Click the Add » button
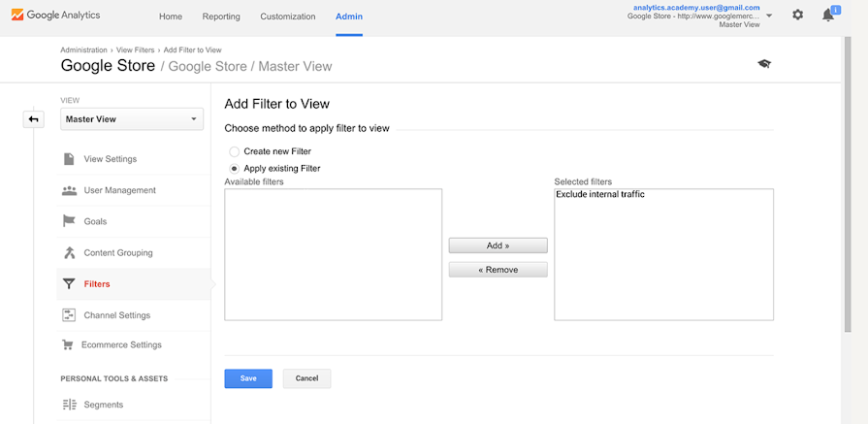The width and height of the screenshot is (868, 424). click(x=498, y=245)
